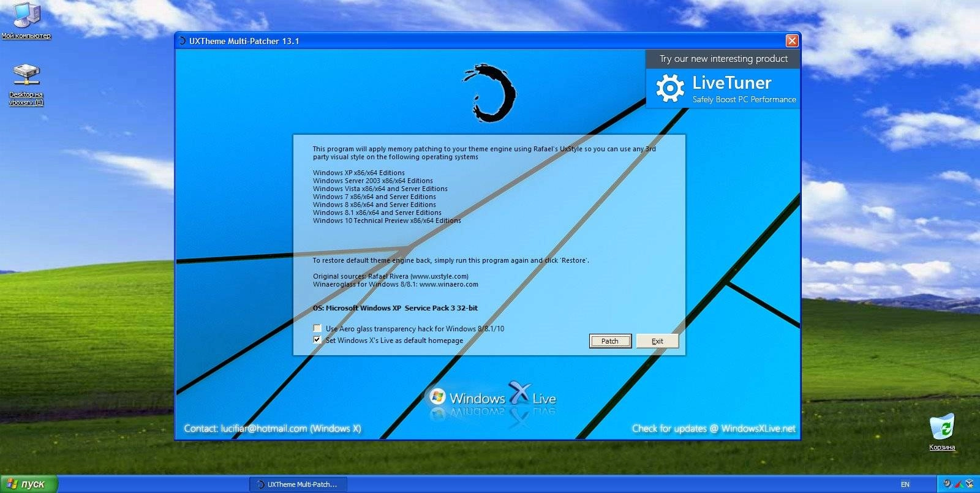The image size is (980, 493).
Task: Open the пуск Start menu
Action: pos(29,484)
